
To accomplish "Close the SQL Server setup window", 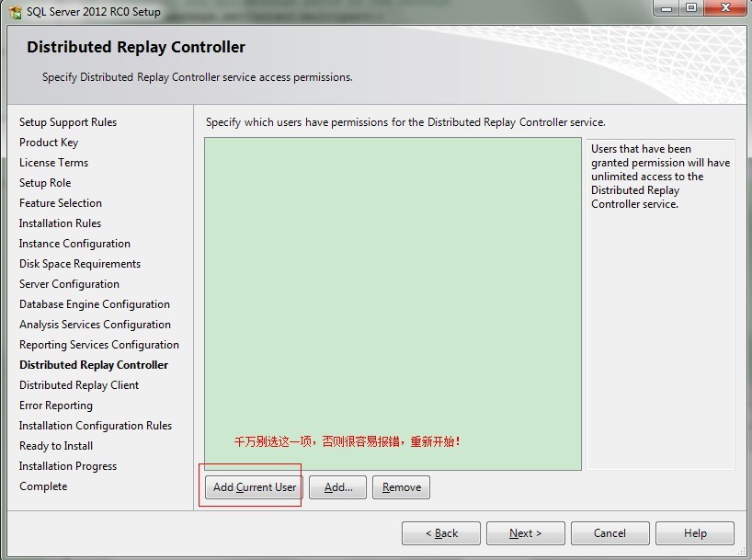I will (x=725, y=8).
